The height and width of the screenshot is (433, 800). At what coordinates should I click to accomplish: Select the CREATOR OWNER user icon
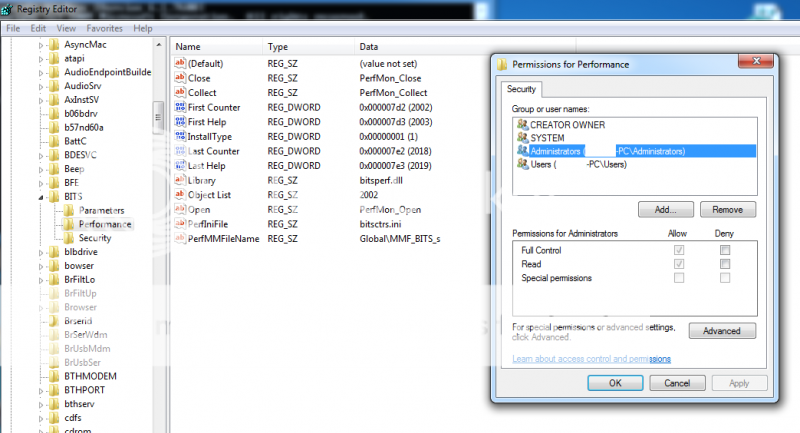[x=522, y=124]
